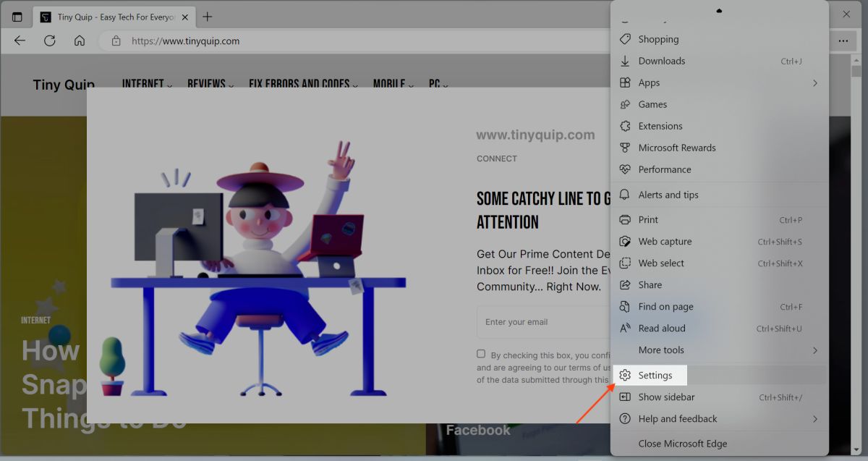Reload the page with the refresh icon
The width and height of the screenshot is (868, 461).
coord(49,41)
